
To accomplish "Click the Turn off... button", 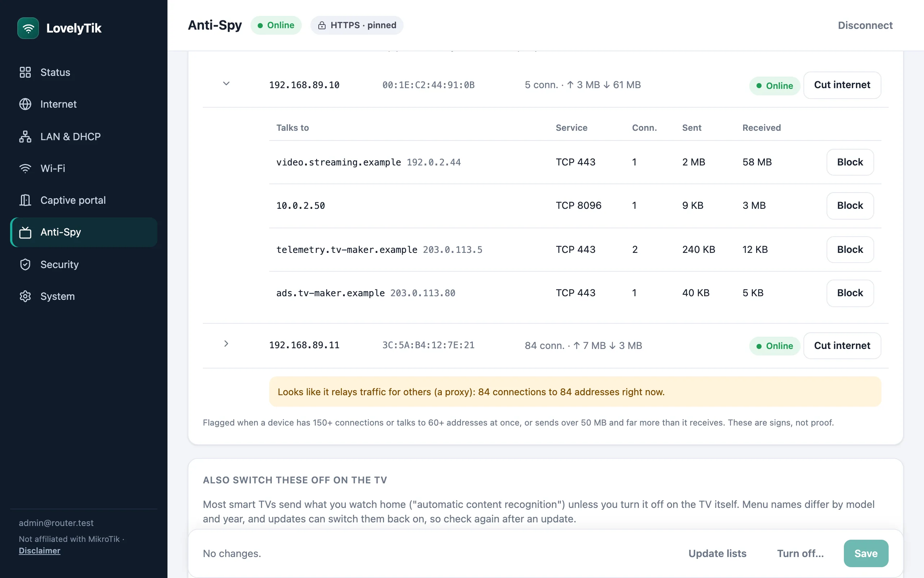I will [800, 553].
